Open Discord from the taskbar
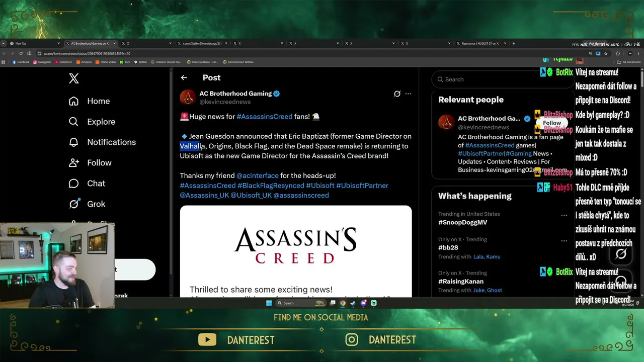 [x=363, y=303]
